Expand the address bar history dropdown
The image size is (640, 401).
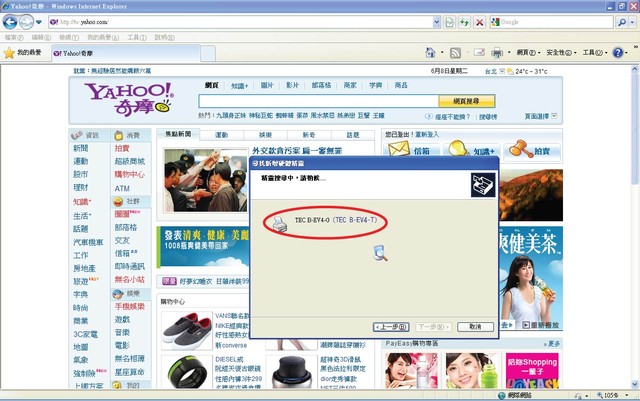coord(437,22)
